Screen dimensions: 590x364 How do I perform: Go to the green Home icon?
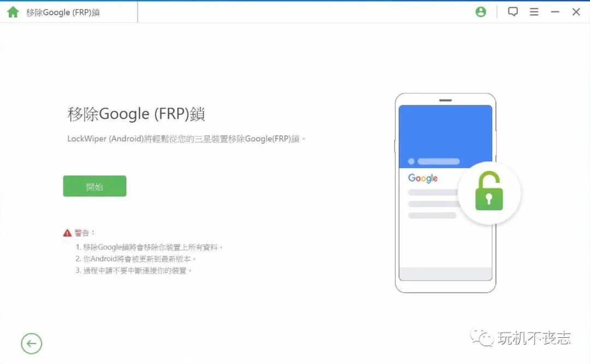(13, 12)
